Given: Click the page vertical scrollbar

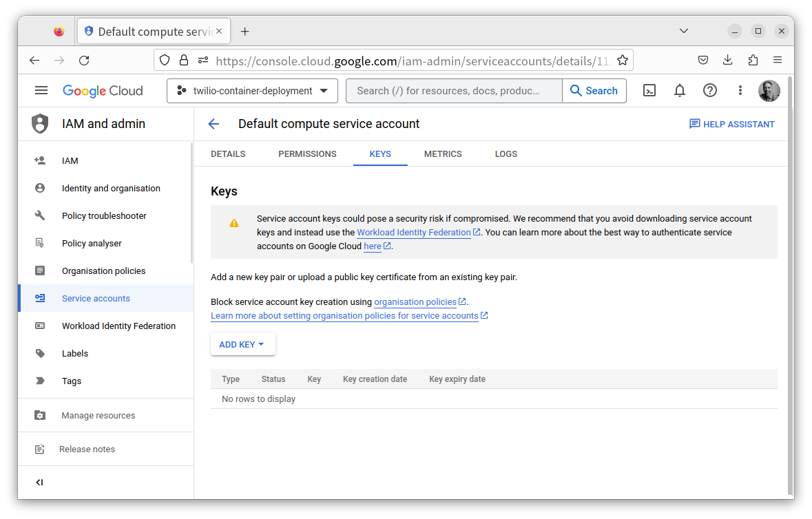Looking at the screenshot, I should tap(790, 284).
